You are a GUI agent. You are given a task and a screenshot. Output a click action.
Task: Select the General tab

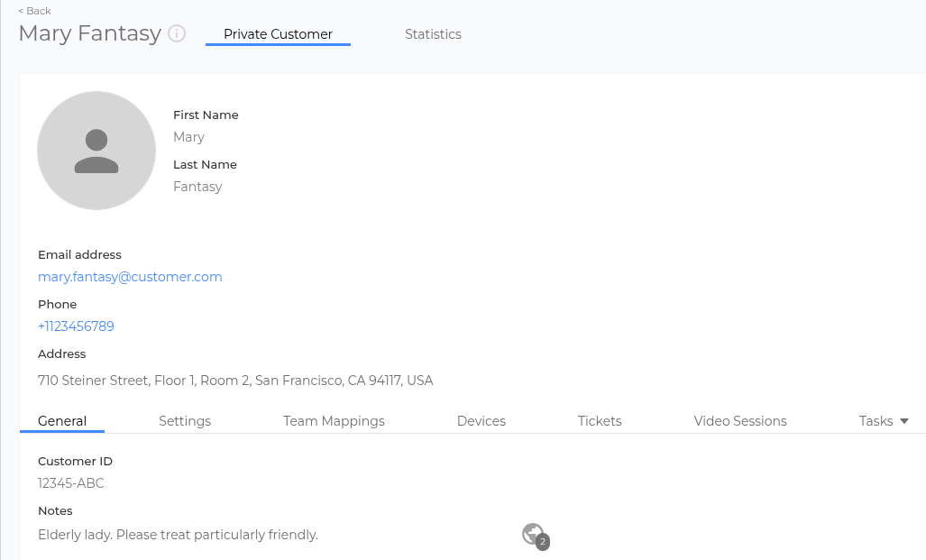click(x=62, y=421)
